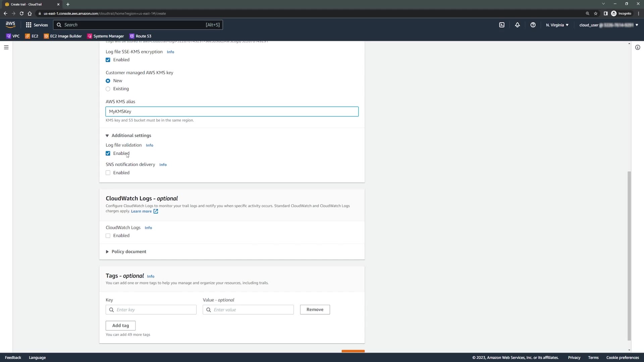Enable SNS notification delivery checkbox
The image size is (644, 362).
(x=108, y=173)
